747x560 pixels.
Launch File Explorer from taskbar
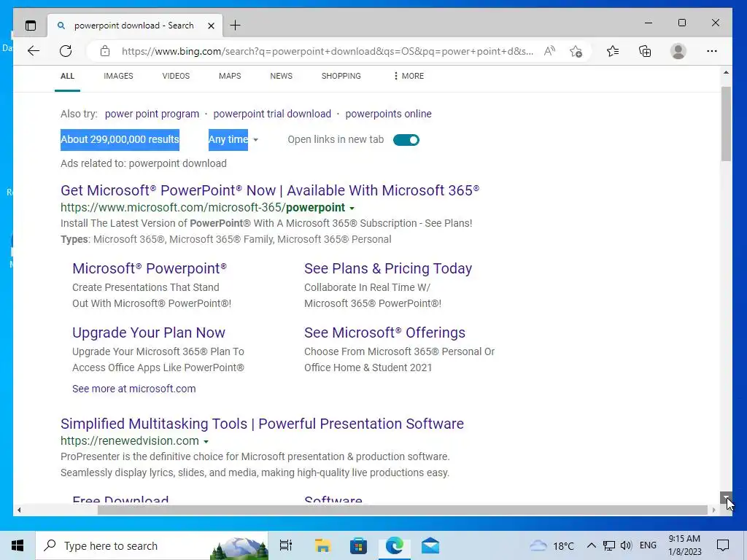[x=322, y=545]
